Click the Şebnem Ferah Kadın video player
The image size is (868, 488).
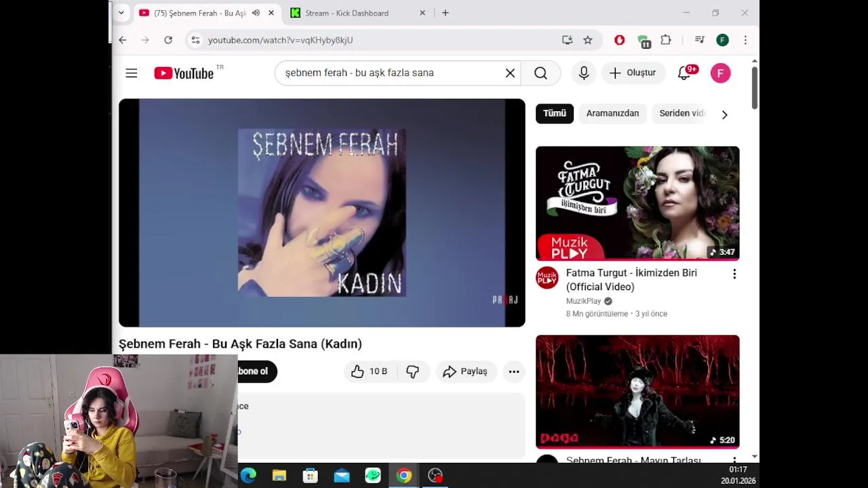[x=322, y=213]
